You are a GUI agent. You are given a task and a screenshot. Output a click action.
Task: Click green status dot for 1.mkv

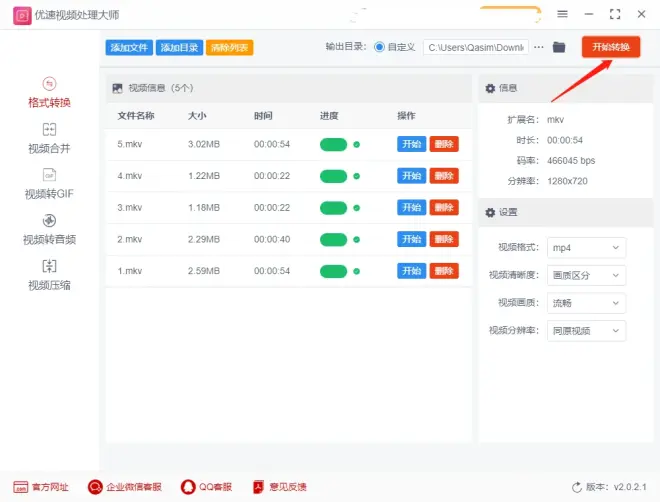[x=357, y=271]
